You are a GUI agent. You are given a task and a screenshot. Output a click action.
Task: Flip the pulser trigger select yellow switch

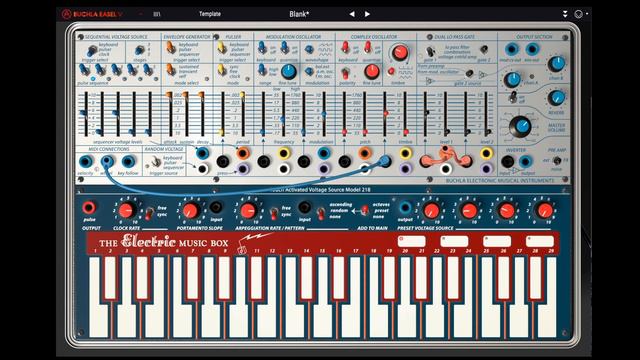(x=221, y=48)
